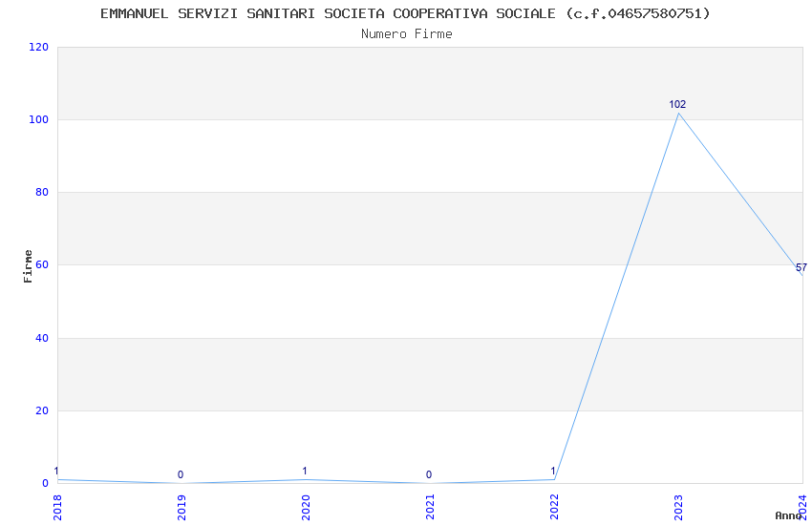Select the subtitle 'Numero Firme'
Screen dimensions: 812x525
(x=407, y=34)
